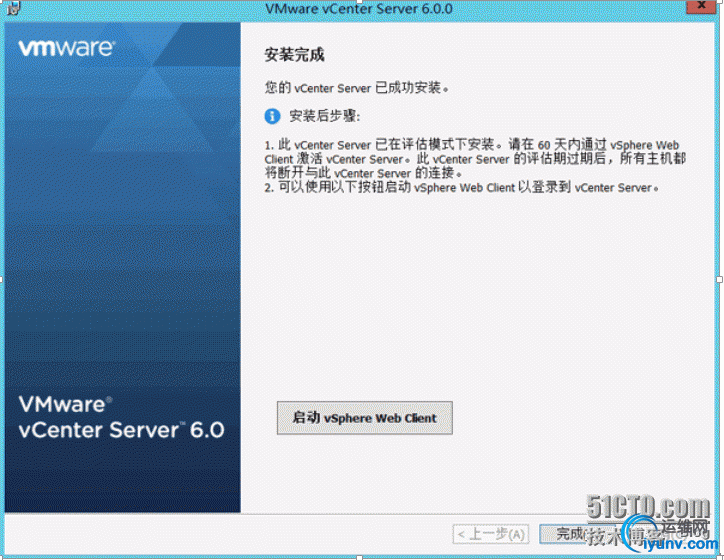Viewport: 724px width, 560px height.
Task: Click the installer icon in title bar
Action: click(x=14, y=7)
